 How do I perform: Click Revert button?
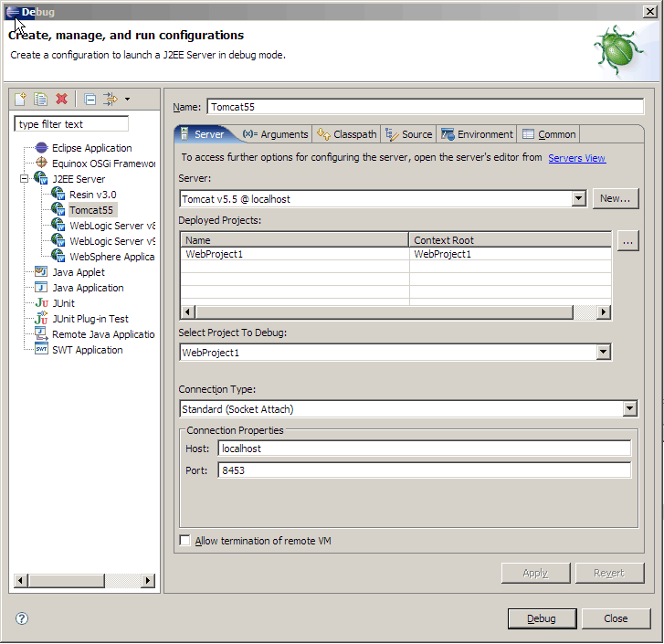click(x=609, y=573)
